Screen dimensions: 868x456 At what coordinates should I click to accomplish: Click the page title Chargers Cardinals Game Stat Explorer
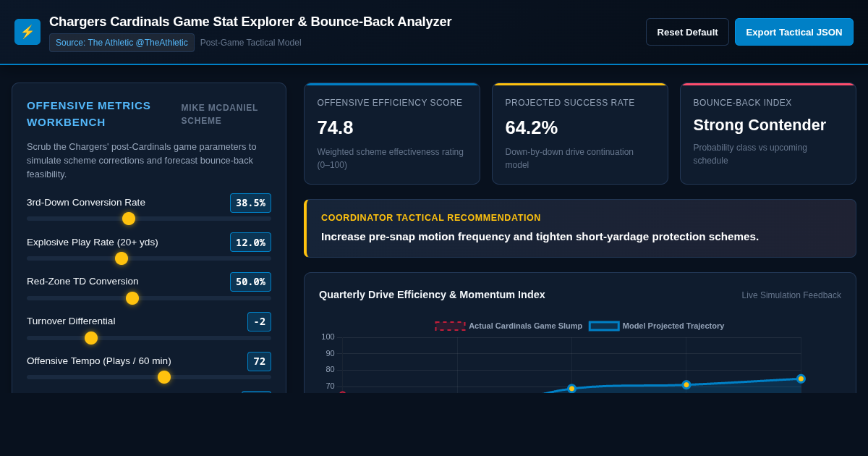coord(250,22)
